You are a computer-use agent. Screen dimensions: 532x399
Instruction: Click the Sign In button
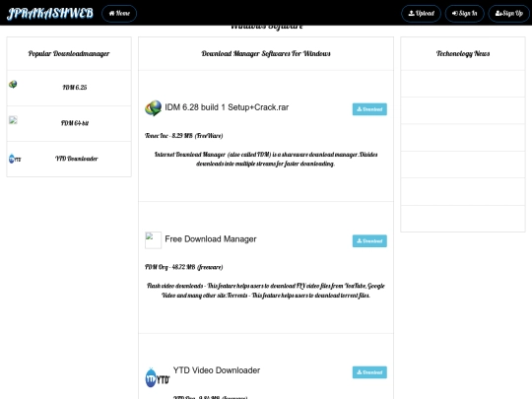464,14
